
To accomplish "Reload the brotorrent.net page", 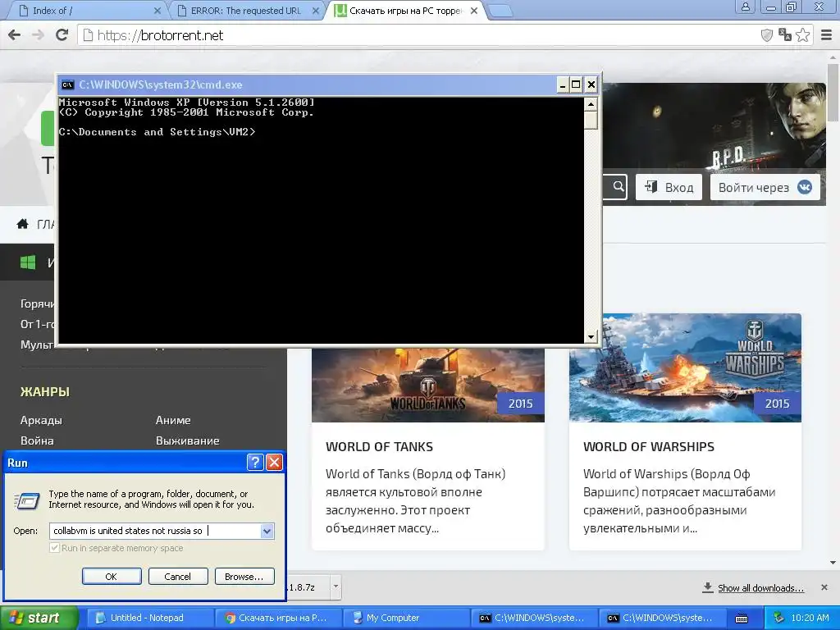I will [x=62, y=35].
